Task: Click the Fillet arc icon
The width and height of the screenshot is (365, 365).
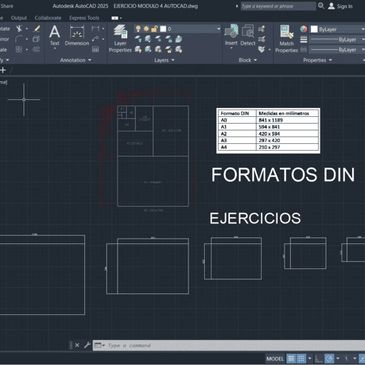Action: point(19,39)
